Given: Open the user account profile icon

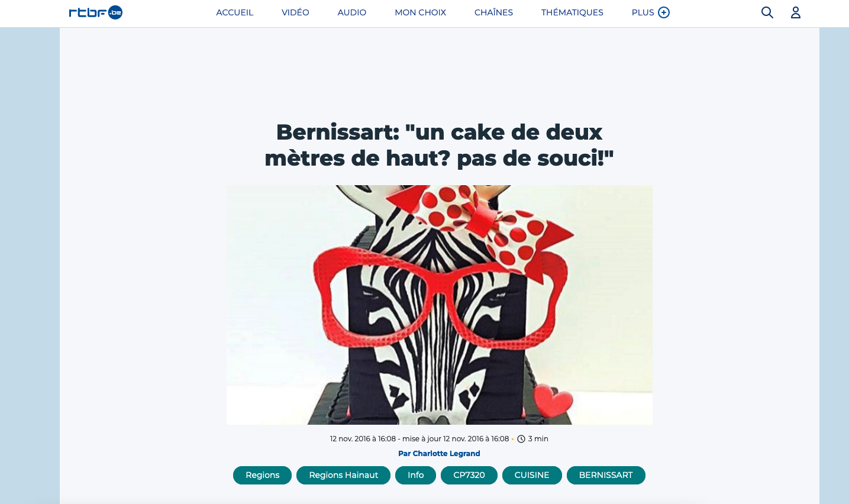Looking at the screenshot, I should (x=796, y=12).
